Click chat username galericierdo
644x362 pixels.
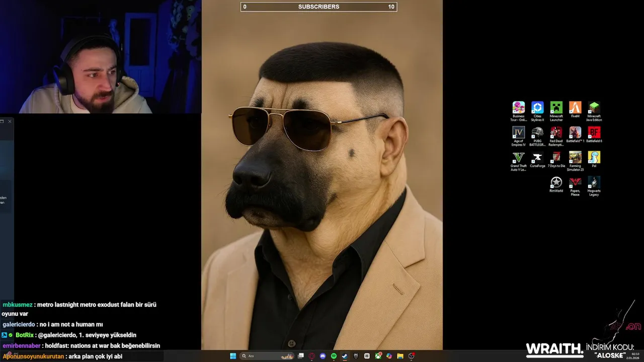19,325
